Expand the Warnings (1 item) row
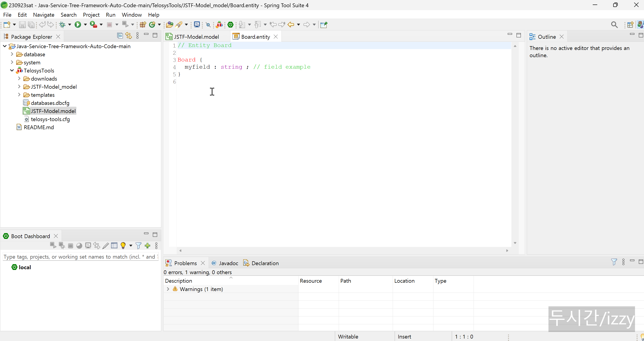This screenshot has width=644, height=341. pos(168,289)
